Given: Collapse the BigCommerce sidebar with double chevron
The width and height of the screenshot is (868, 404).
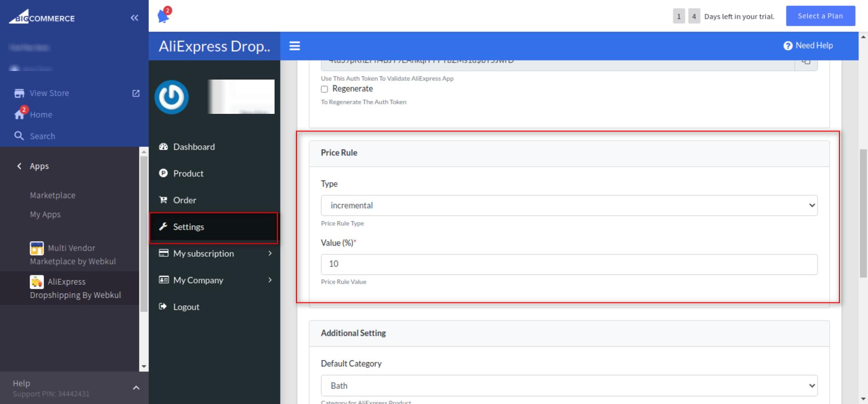Looking at the screenshot, I should coord(134,18).
